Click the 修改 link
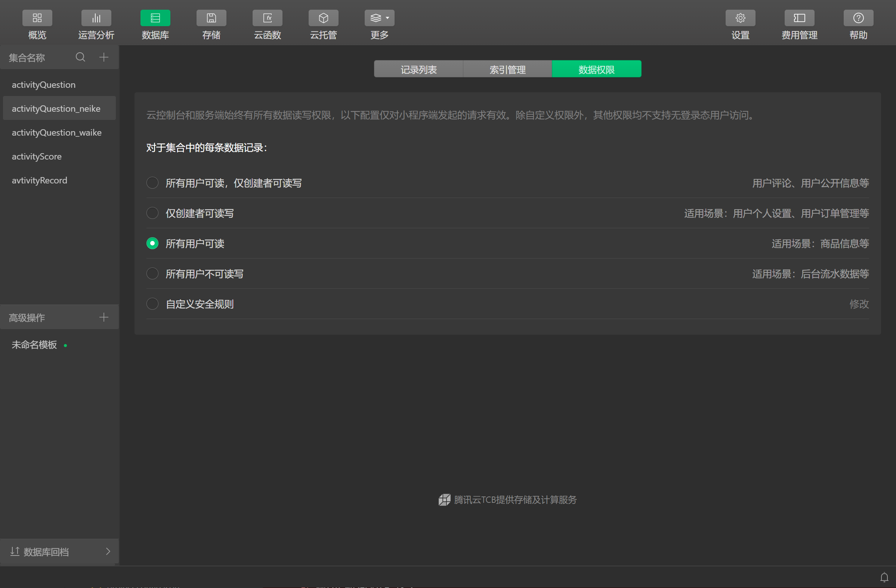The width and height of the screenshot is (896, 588). pyautogui.click(x=859, y=304)
